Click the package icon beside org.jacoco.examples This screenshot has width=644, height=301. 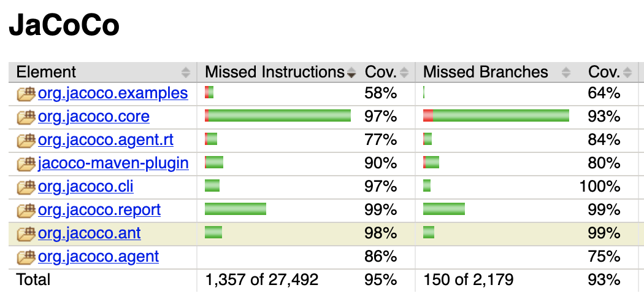[x=26, y=94]
